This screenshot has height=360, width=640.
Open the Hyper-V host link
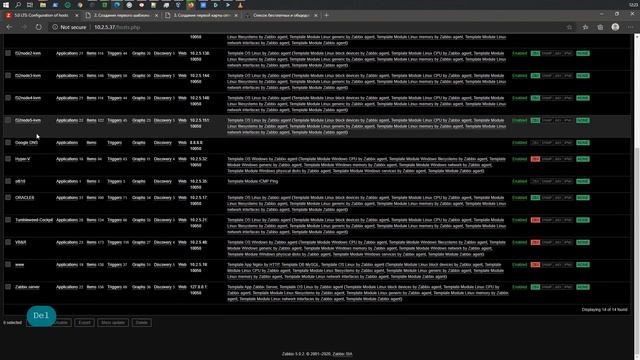tap(22, 159)
